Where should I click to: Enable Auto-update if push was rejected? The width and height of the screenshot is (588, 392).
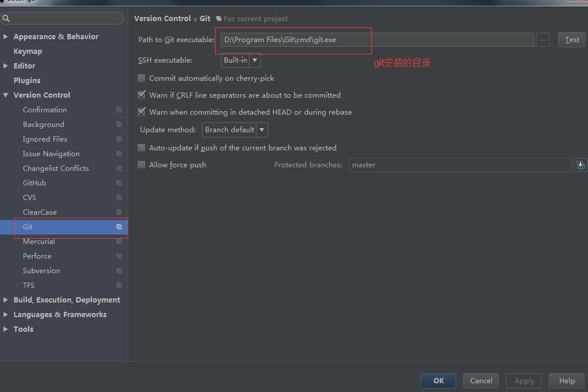coord(141,147)
